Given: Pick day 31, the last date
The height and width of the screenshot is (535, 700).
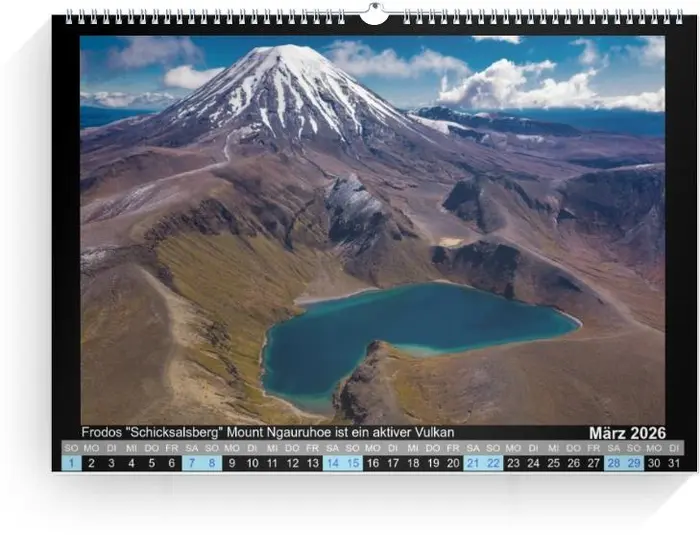Looking at the screenshot, I should point(674,463).
